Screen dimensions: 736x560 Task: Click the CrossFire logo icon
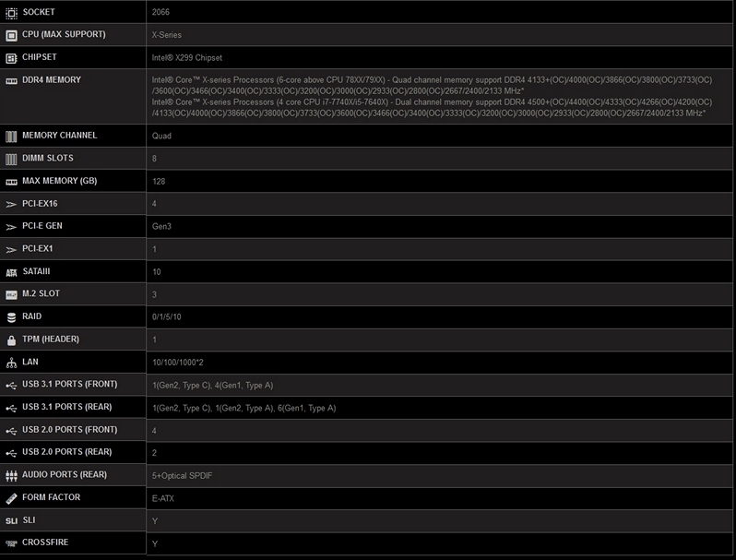click(11, 543)
